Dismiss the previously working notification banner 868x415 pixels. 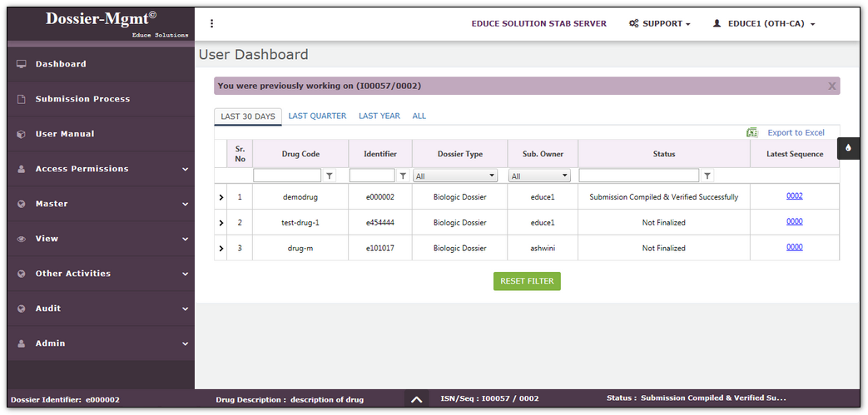tap(831, 86)
